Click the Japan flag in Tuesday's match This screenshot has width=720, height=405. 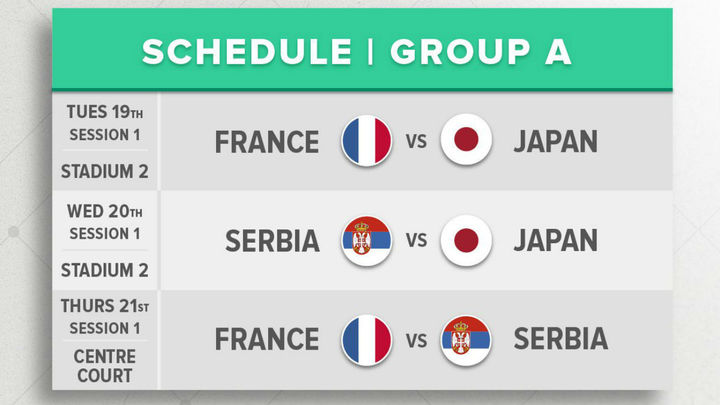[466, 141]
